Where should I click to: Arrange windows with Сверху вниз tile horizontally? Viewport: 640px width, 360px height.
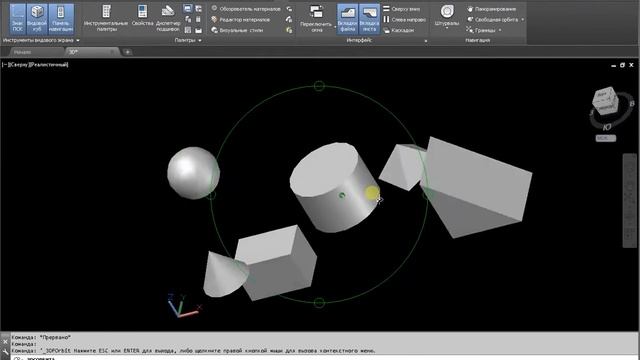pyautogui.click(x=401, y=9)
